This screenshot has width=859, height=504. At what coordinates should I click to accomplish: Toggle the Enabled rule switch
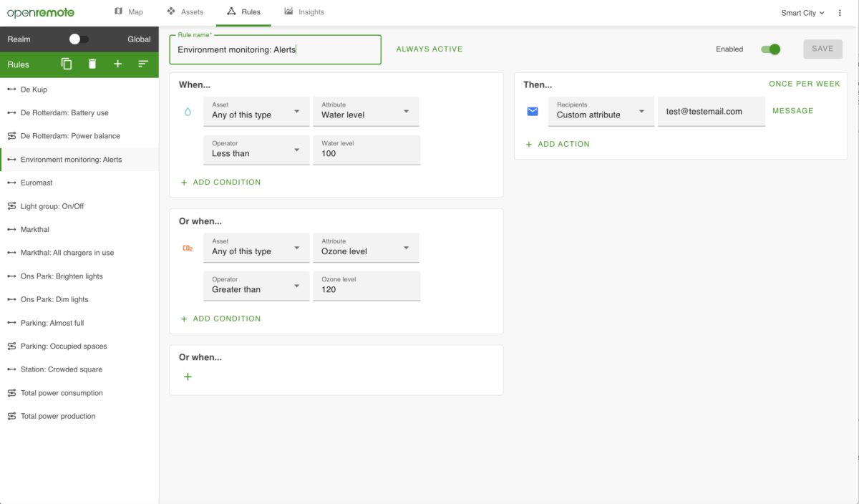pos(770,49)
